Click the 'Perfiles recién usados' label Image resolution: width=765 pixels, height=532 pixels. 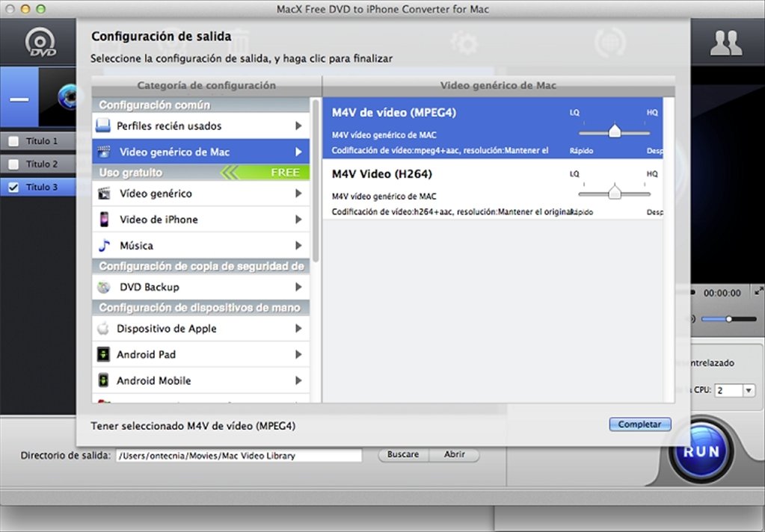coord(169,126)
